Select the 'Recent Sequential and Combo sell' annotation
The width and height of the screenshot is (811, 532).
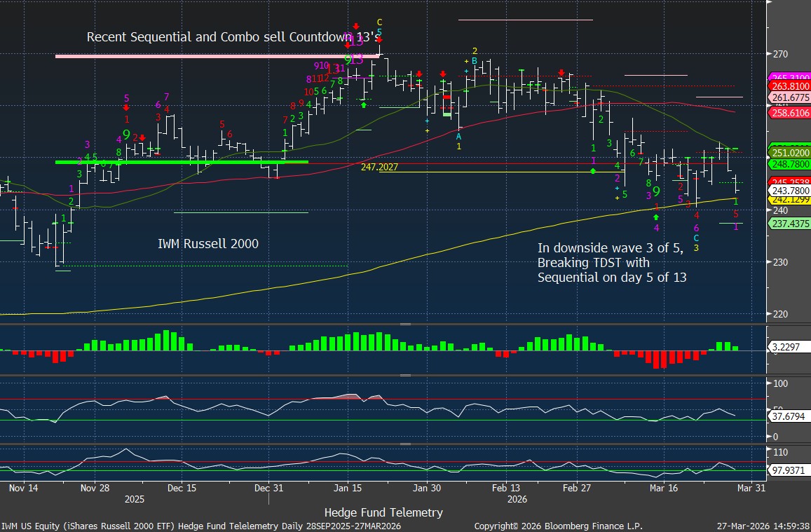click(237, 36)
